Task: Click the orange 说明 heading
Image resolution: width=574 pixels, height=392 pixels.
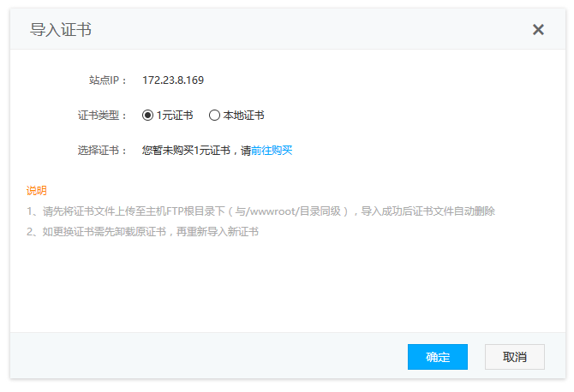Action: coord(37,190)
